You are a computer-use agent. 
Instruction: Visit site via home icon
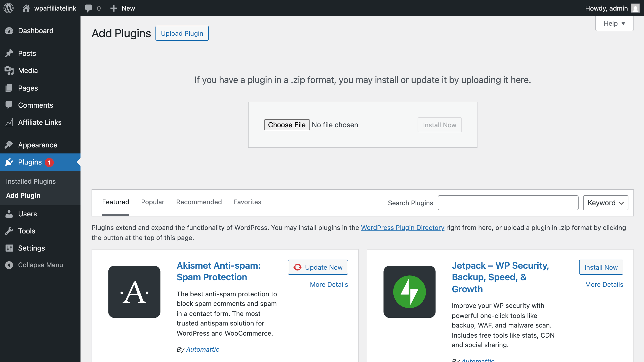click(26, 8)
